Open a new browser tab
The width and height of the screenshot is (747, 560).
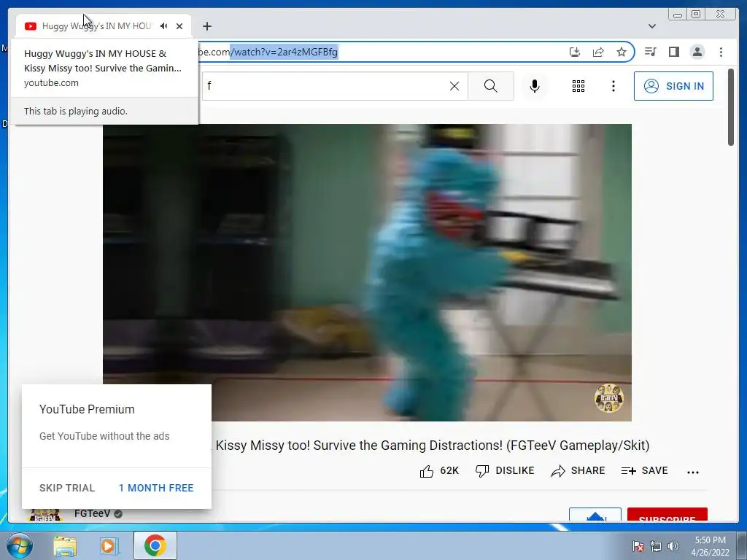click(206, 26)
